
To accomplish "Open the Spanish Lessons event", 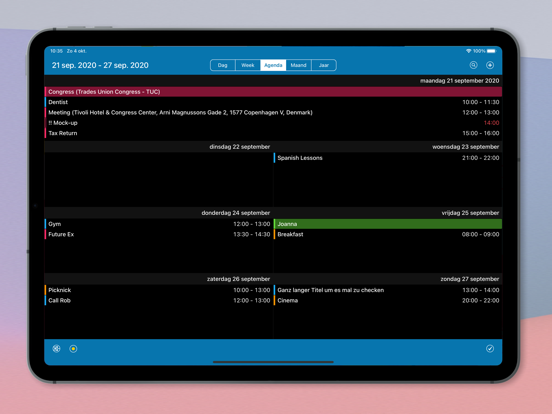I will click(388, 158).
